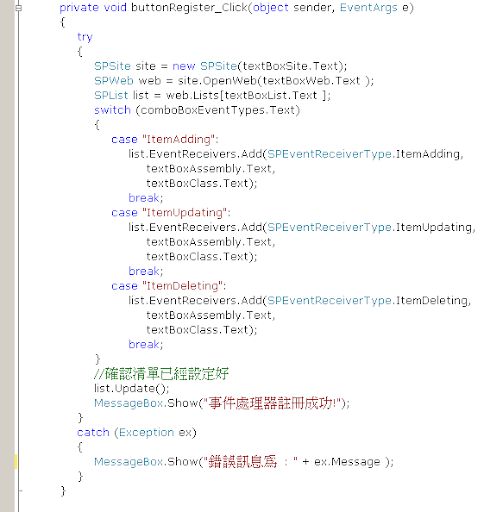Click SPEventReceiverType.ItemDeleting enum value
Screen dimensions: 484x512
367,301
